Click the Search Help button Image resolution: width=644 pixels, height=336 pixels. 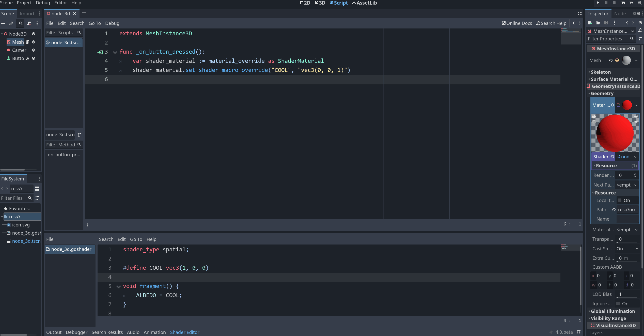tap(551, 23)
